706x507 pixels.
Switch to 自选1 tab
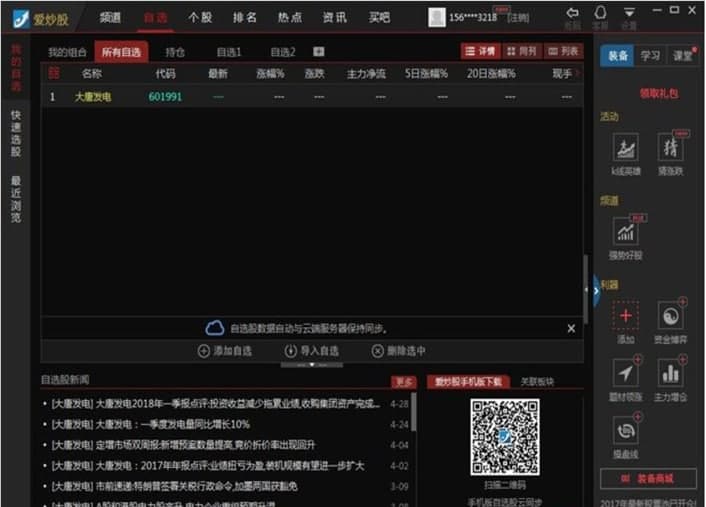[x=229, y=52]
